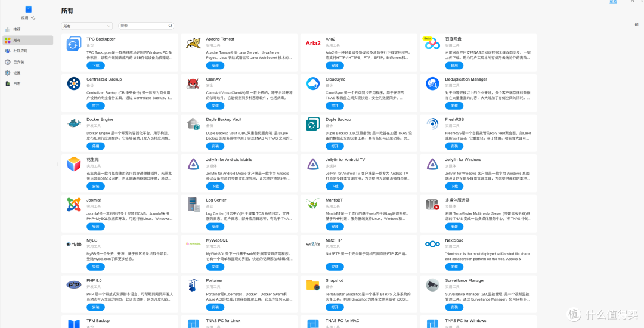Click the 百度网盘 cloud icon
The height and width of the screenshot is (328, 644).
coord(432,43)
